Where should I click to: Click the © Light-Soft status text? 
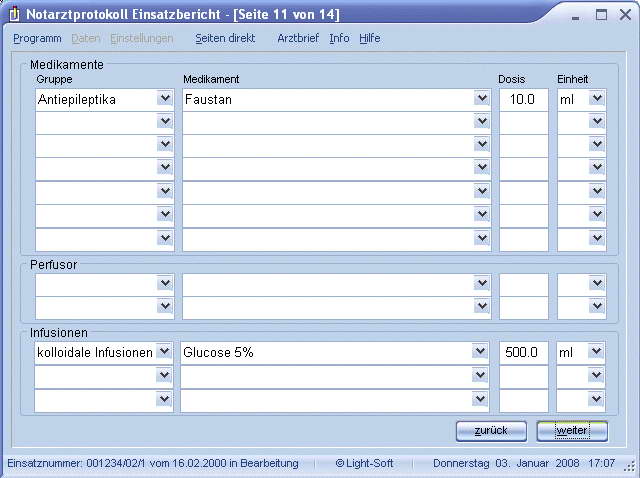tap(364, 463)
